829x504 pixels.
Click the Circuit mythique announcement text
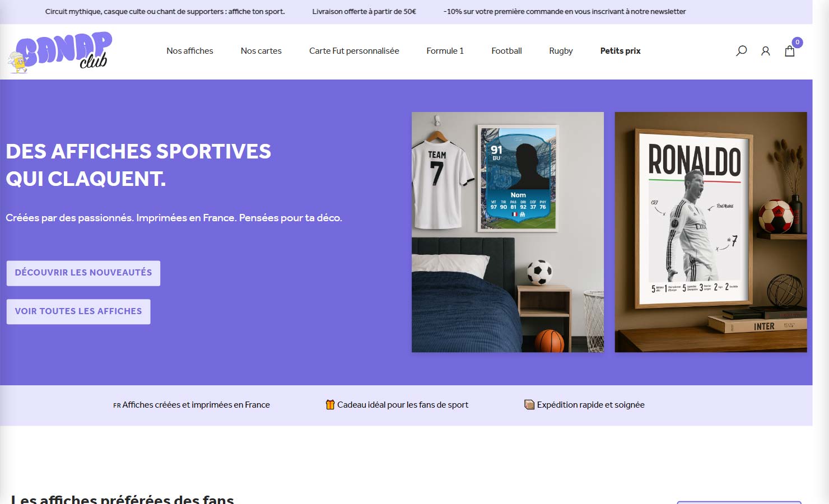click(x=165, y=12)
